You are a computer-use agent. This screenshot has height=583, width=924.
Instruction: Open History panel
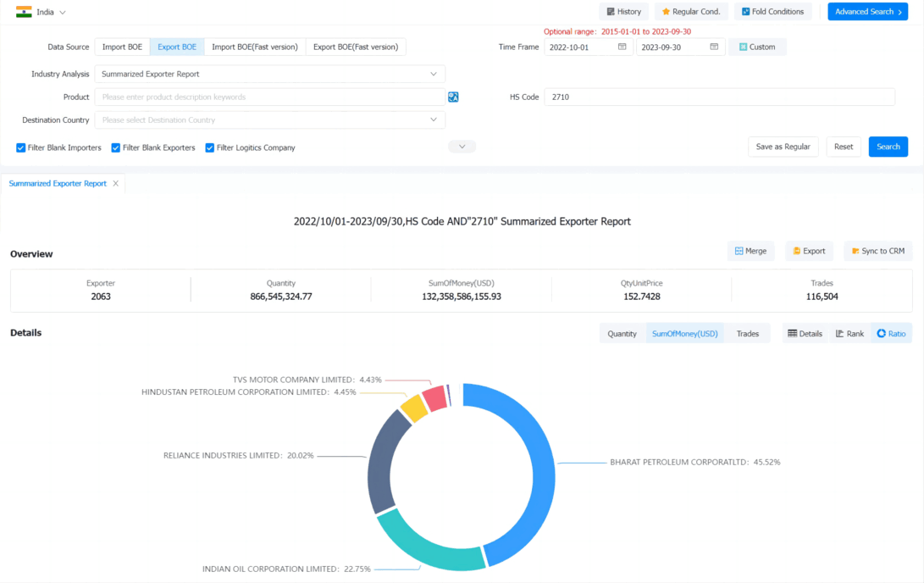tap(624, 12)
